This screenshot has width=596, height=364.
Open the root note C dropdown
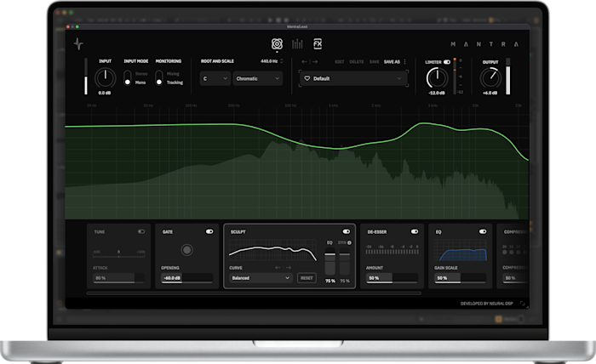[215, 78]
